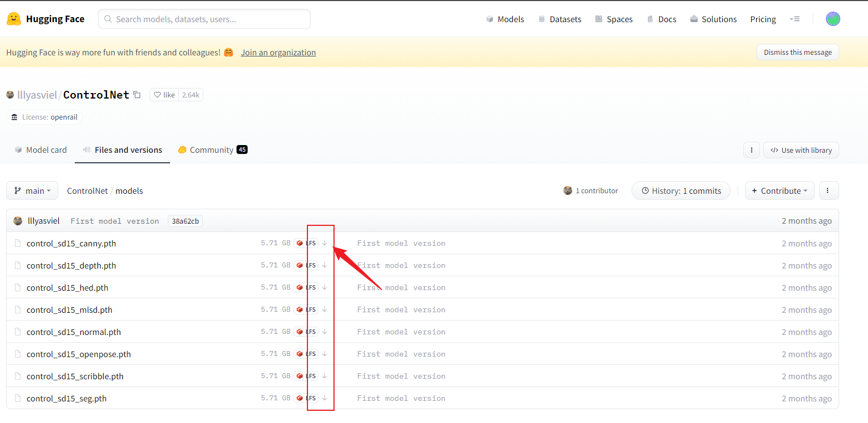Download control_sd15_seg.pth via arrow icon
Screen dimensions: 868x423
pos(325,398)
